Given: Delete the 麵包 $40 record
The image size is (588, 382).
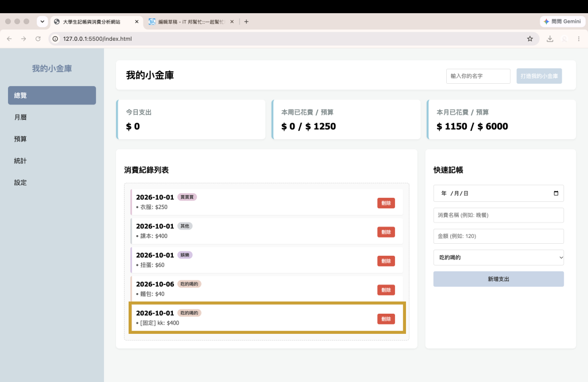Looking at the screenshot, I should point(386,290).
